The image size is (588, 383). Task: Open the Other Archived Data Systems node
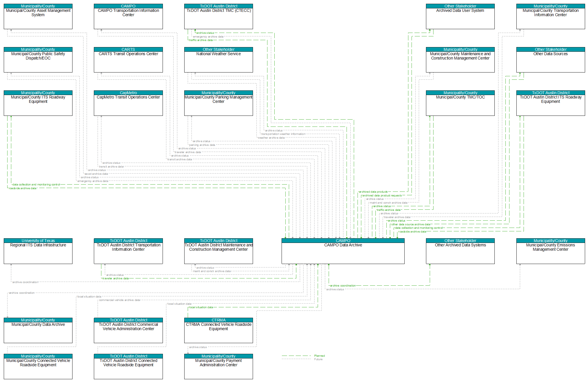460,251
